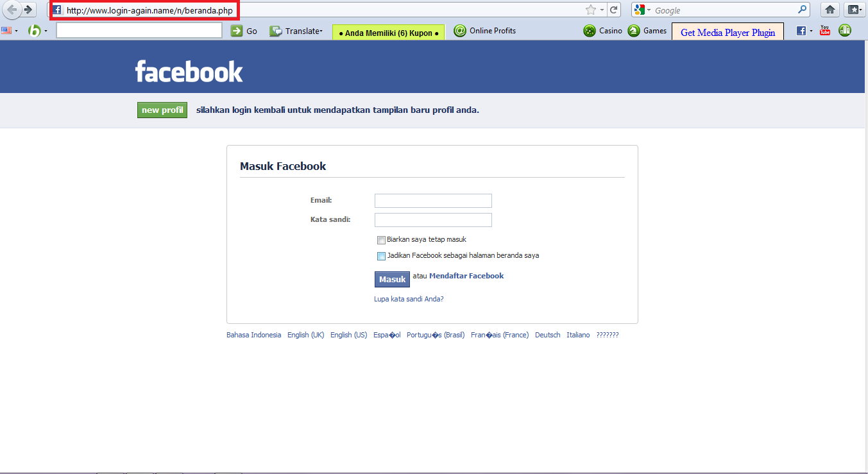868x474 pixels.
Task: Open the browser home page icon
Action: 830,10
